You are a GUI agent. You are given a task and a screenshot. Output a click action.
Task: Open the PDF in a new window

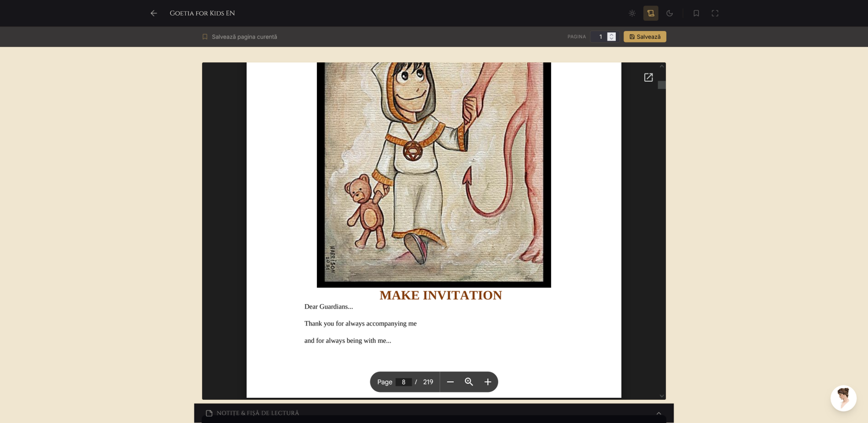coord(648,78)
